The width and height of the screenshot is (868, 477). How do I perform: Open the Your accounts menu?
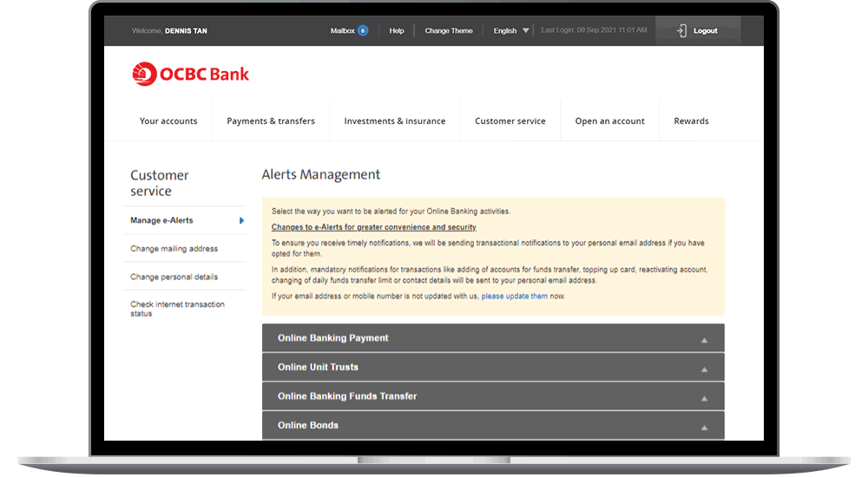click(168, 121)
